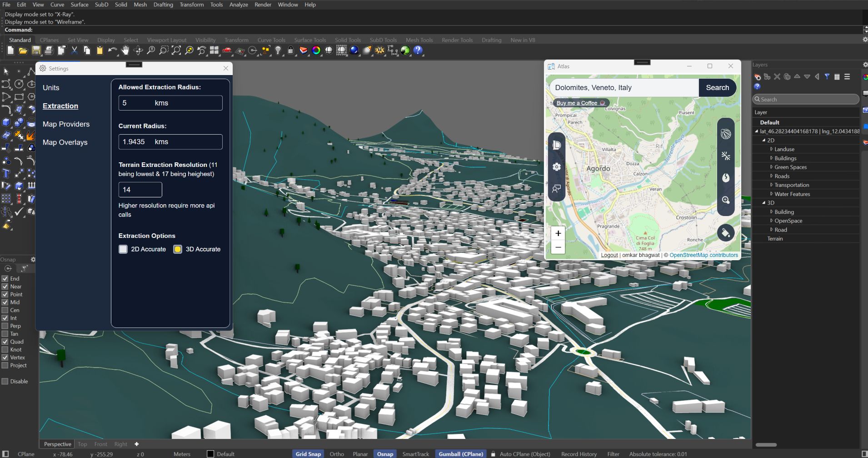Click the Undo arrow icon
Screen dimensions: 868x458
[112, 50]
